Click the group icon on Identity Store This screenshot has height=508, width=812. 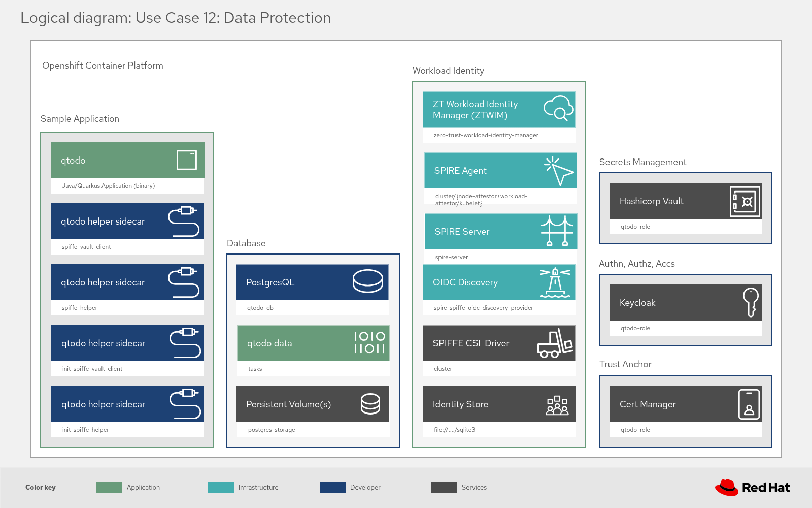[557, 404]
